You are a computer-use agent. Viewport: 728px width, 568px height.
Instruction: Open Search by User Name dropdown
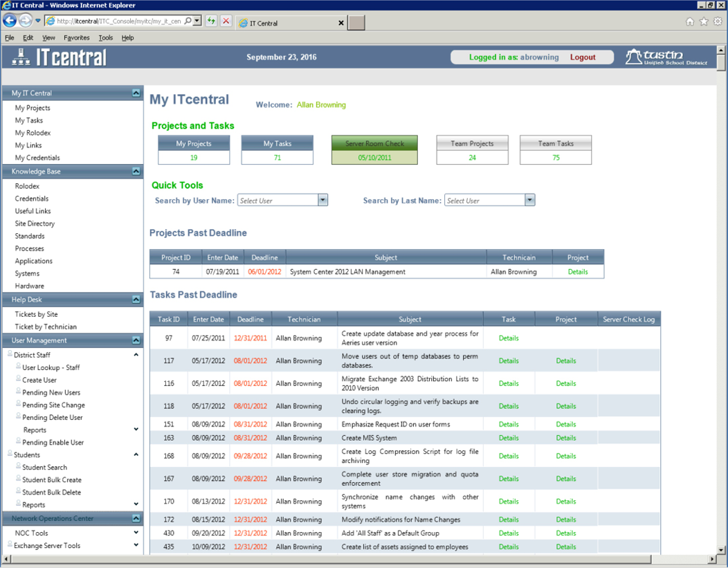pos(322,200)
